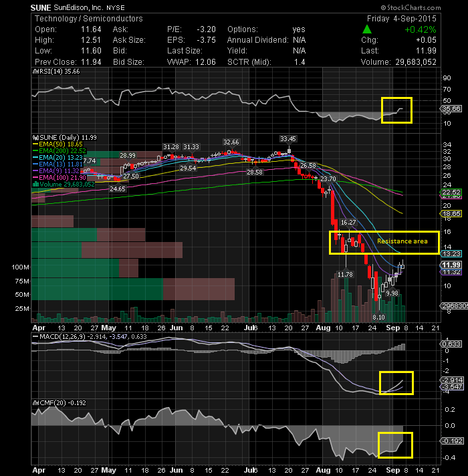The width and height of the screenshot is (468, 476).
Task: Click the 13.23 cyan axis tag
Action: (451, 254)
